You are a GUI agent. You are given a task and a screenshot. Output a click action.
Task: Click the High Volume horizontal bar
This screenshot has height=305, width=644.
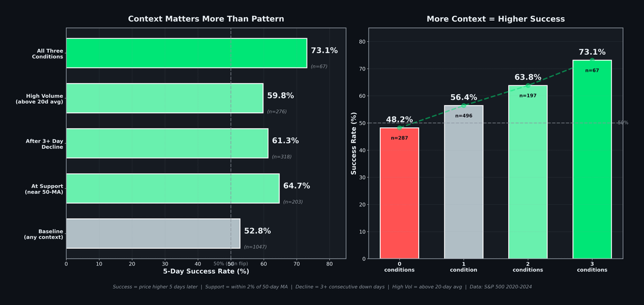(164, 98)
